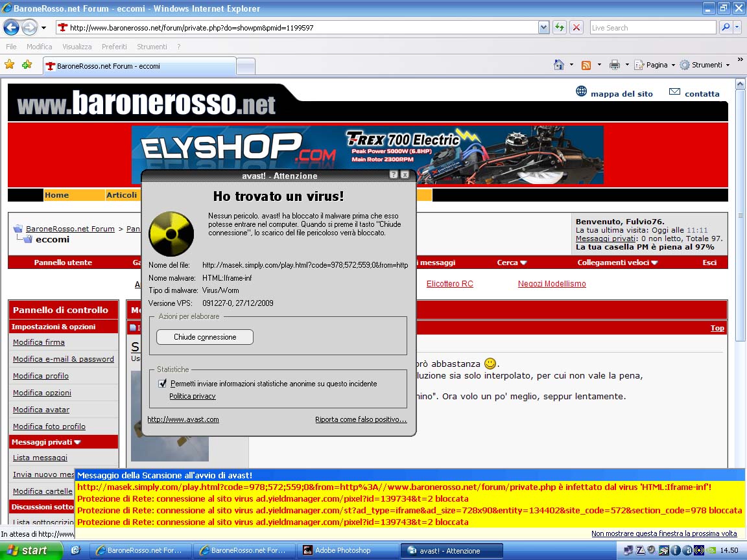Open the Visualizza menu
Image resolution: width=747 pixels, height=560 pixels.
pos(77,47)
